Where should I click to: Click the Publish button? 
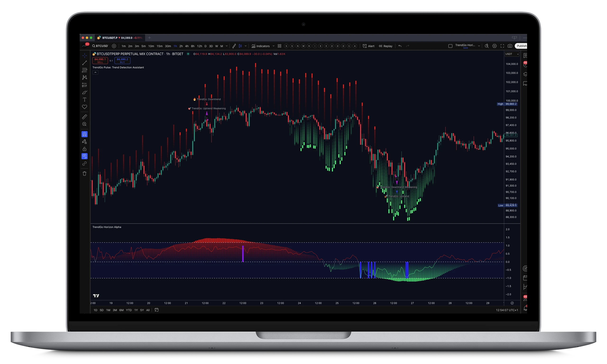tap(521, 46)
